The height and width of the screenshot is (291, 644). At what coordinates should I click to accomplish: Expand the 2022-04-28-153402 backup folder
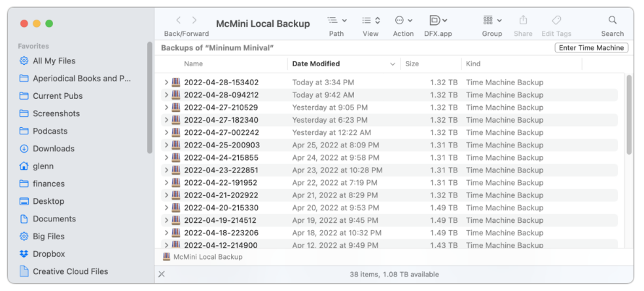point(167,83)
